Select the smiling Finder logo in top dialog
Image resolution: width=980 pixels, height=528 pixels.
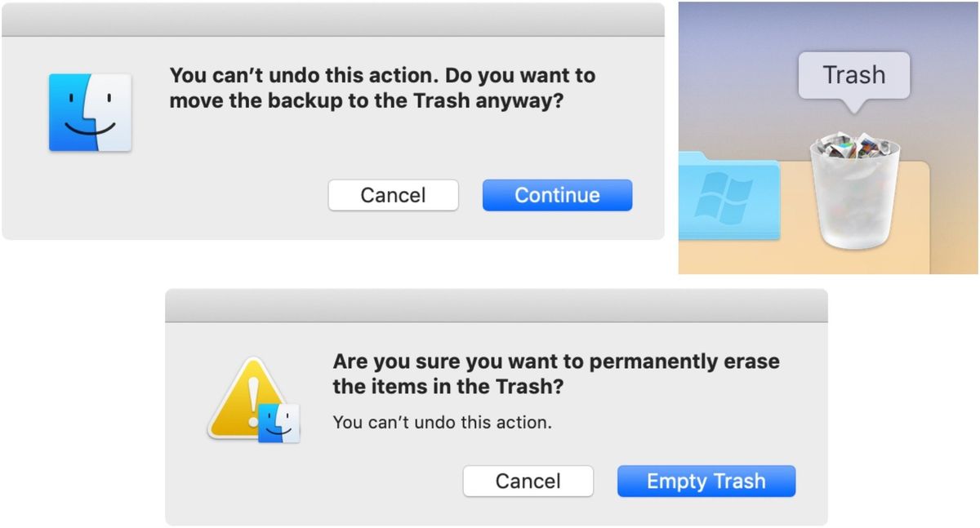click(x=90, y=113)
